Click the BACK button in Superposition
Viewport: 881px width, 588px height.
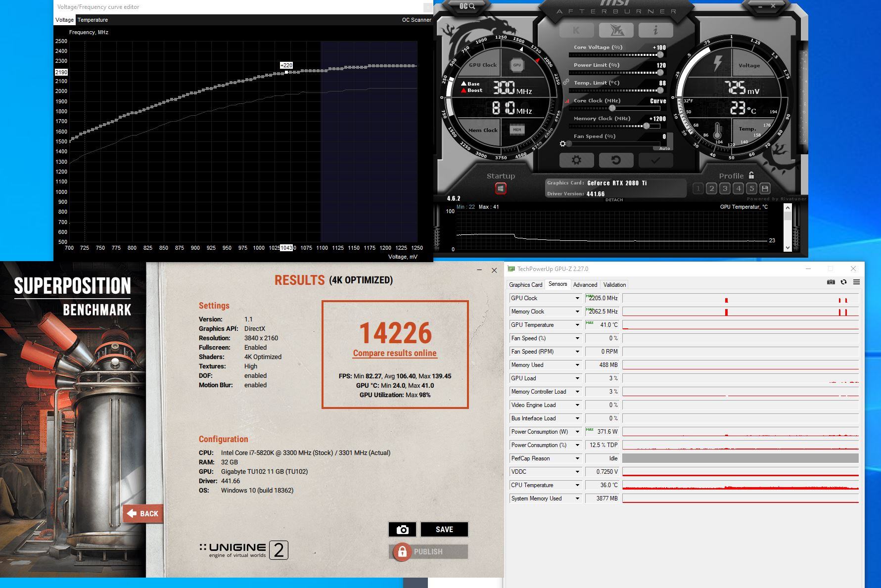point(143,514)
